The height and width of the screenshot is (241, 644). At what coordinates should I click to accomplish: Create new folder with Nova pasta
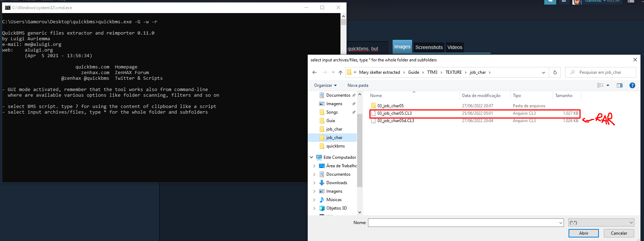[358, 85]
